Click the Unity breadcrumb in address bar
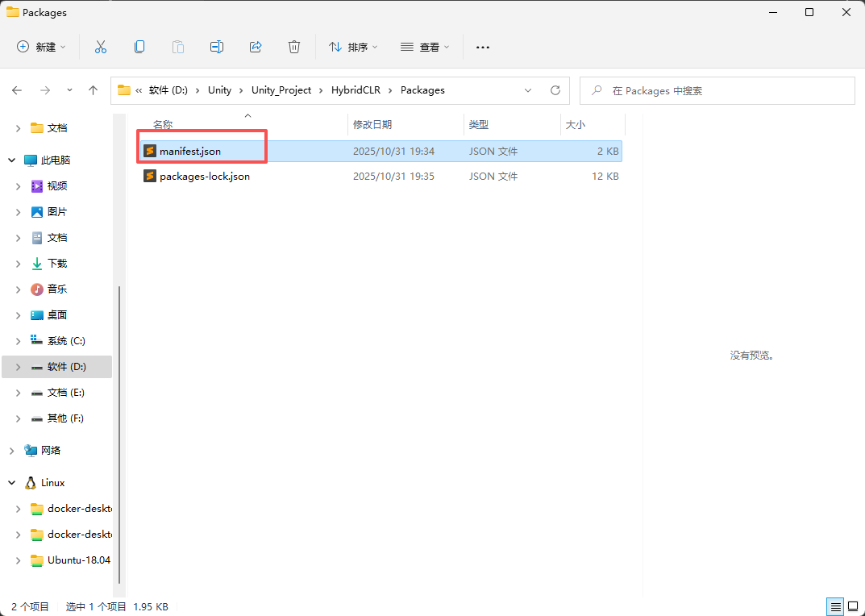 (x=219, y=90)
